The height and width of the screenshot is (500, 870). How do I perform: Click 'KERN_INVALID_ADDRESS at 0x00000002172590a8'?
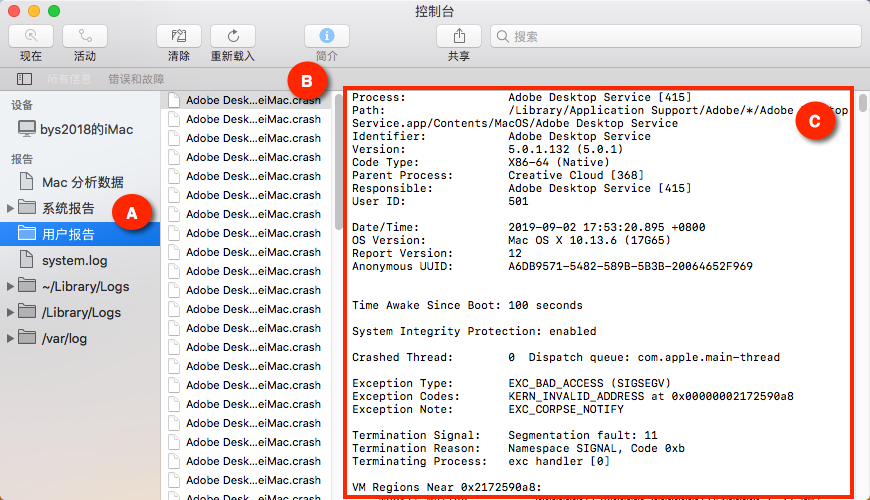pyautogui.click(x=651, y=396)
